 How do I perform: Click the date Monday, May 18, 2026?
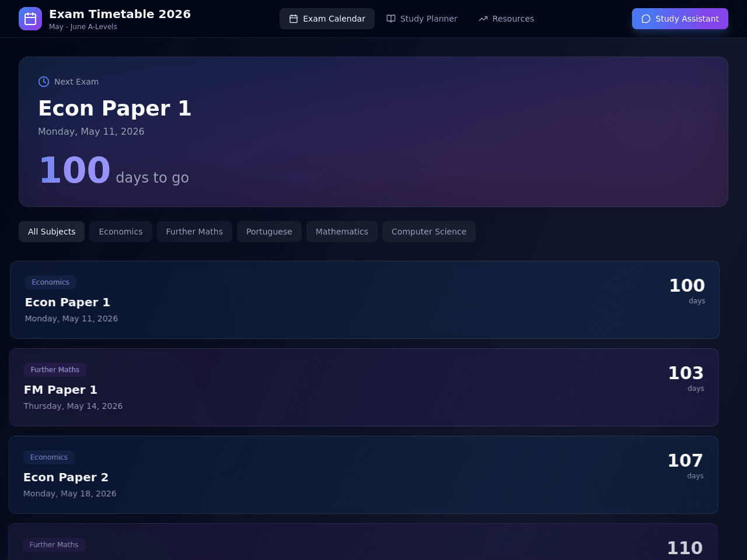70,494
